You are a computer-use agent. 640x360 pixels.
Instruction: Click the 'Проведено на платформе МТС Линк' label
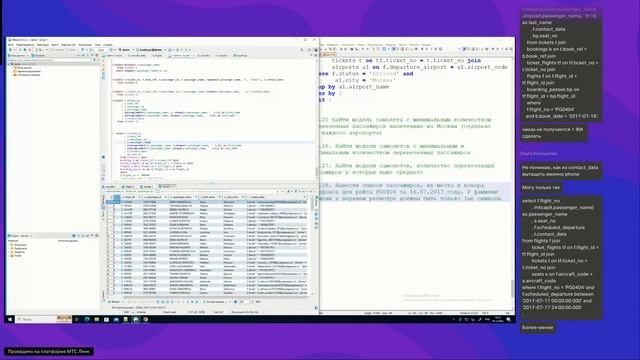[x=49, y=351]
